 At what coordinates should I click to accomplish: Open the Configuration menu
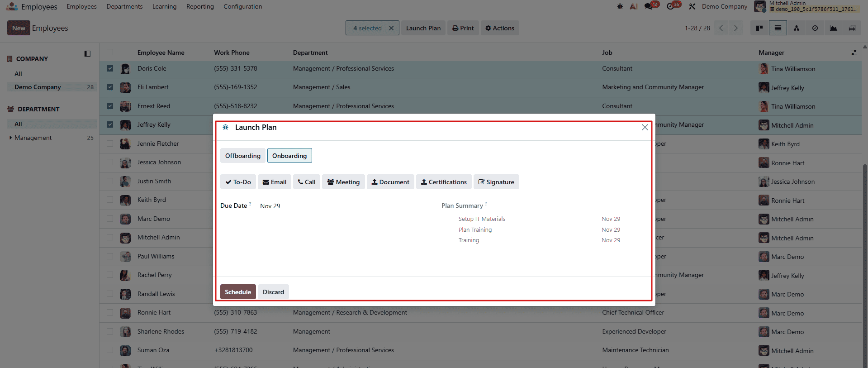[x=242, y=6]
